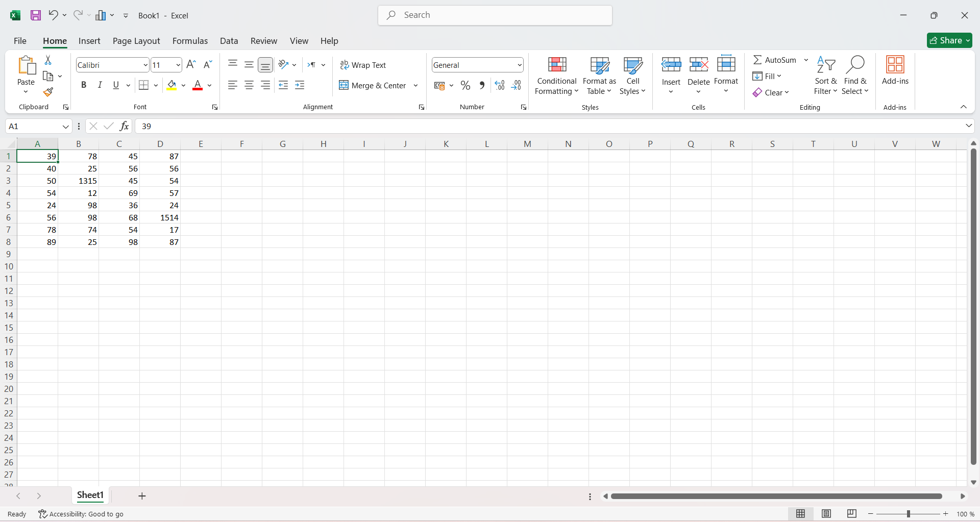The image size is (980, 522).
Task: Open the Name Box dropdown arrow
Action: pyautogui.click(x=65, y=126)
